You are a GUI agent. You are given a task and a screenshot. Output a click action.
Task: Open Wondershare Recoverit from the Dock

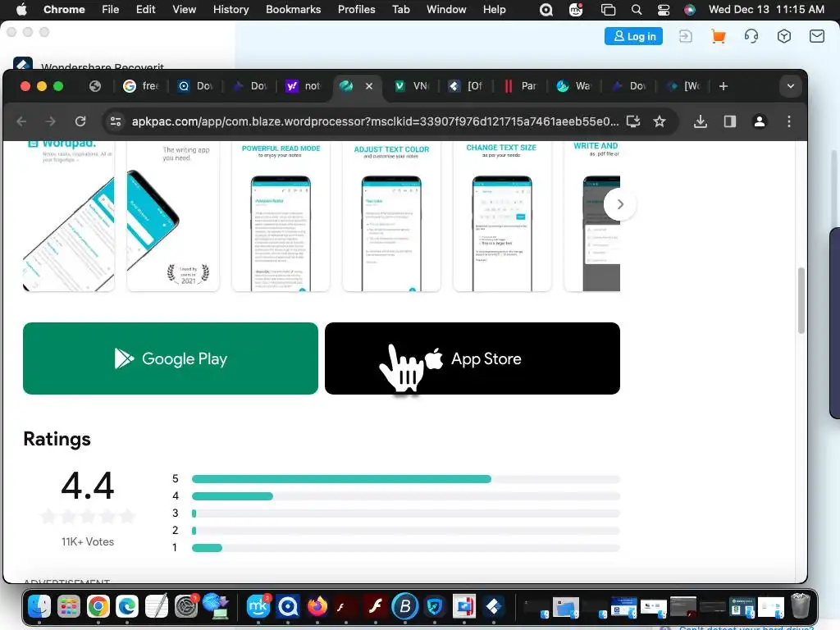[493, 606]
